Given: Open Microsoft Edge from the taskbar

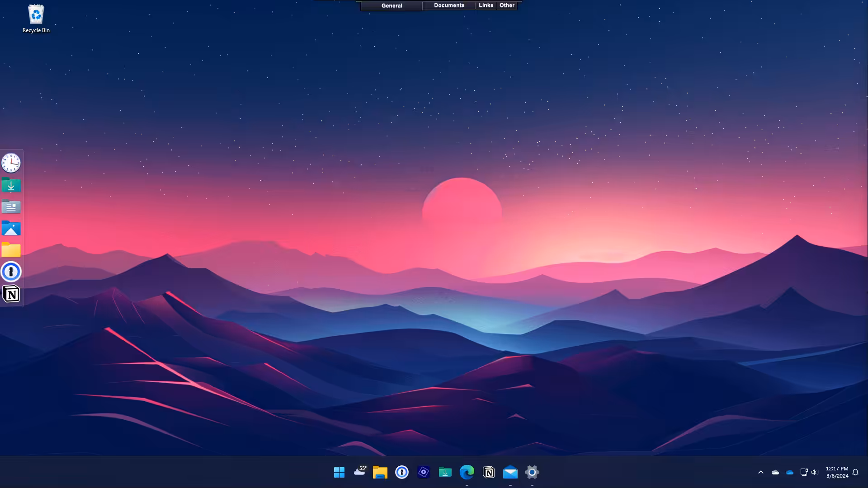Looking at the screenshot, I should pyautogui.click(x=467, y=472).
